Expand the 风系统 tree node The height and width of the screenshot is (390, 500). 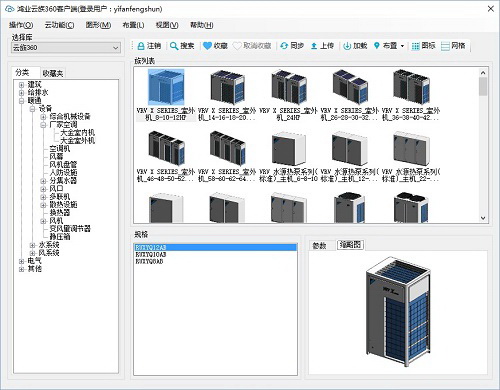tap(32, 253)
